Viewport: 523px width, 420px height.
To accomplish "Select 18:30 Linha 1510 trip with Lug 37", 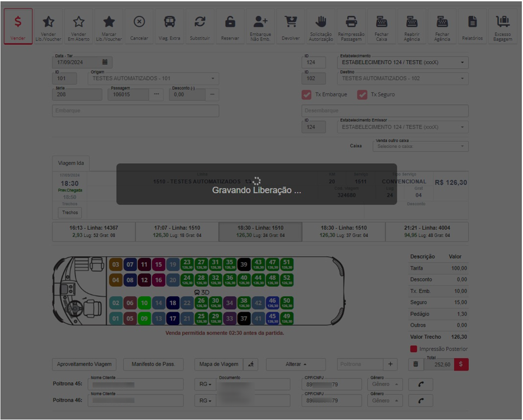I will [344, 232].
